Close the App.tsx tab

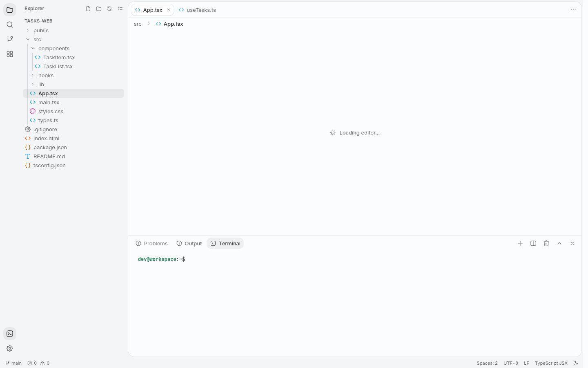pyautogui.click(x=168, y=10)
